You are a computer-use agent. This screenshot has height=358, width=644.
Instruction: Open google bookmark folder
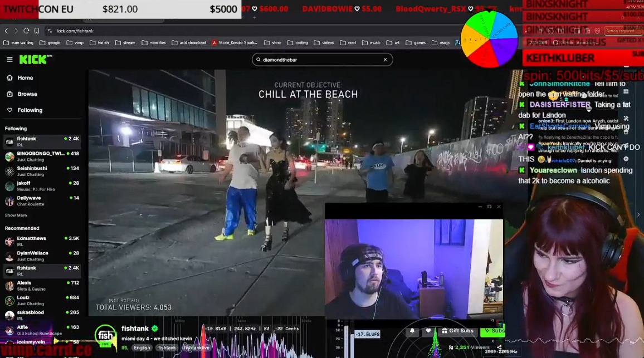[x=50, y=43]
